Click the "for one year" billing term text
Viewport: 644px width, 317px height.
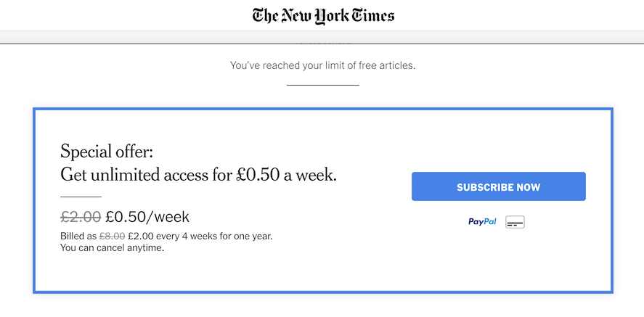[254, 236]
